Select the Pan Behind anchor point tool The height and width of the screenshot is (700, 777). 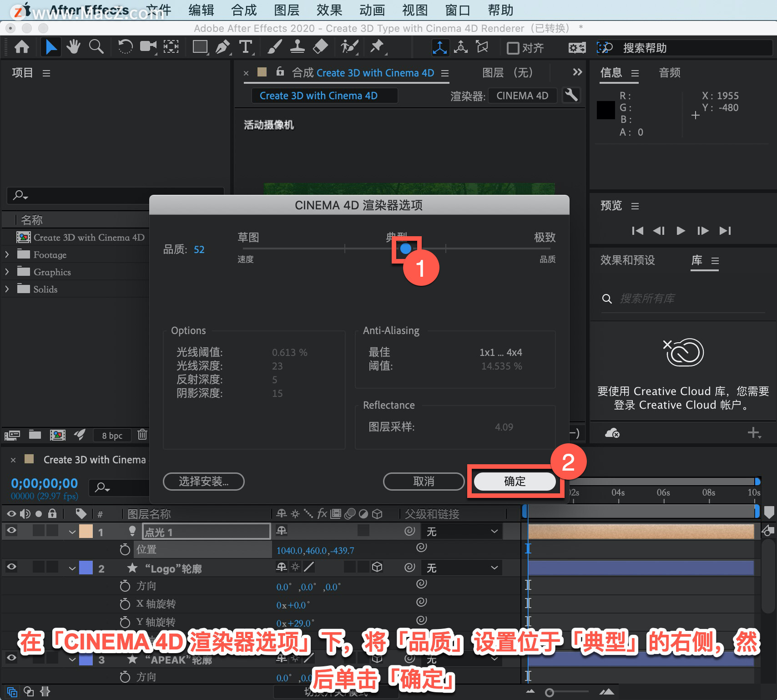(x=171, y=47)
